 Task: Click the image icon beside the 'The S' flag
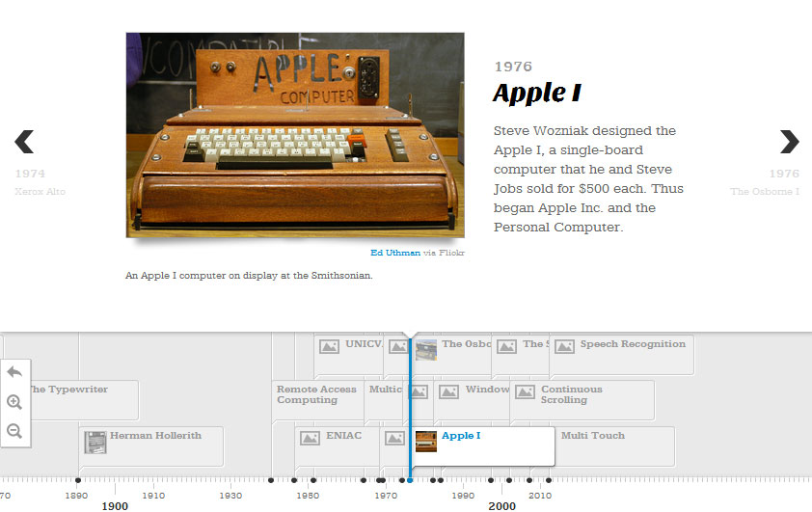[506, 346]
